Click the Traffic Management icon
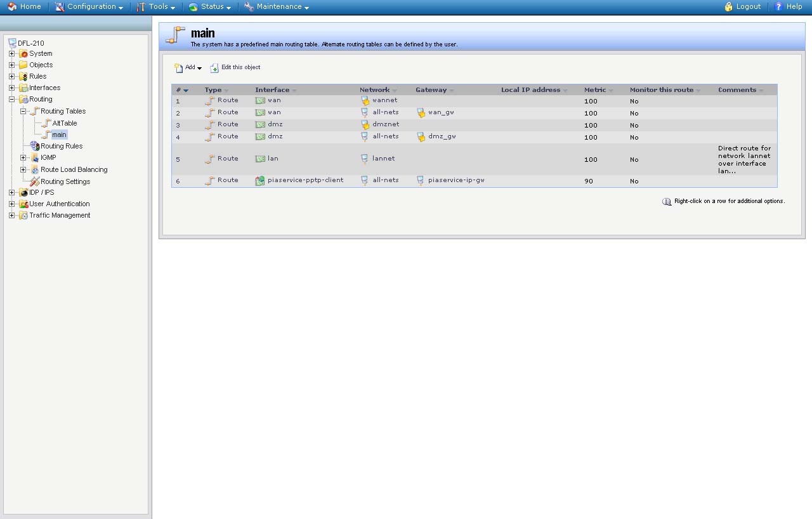 point(23,215)
